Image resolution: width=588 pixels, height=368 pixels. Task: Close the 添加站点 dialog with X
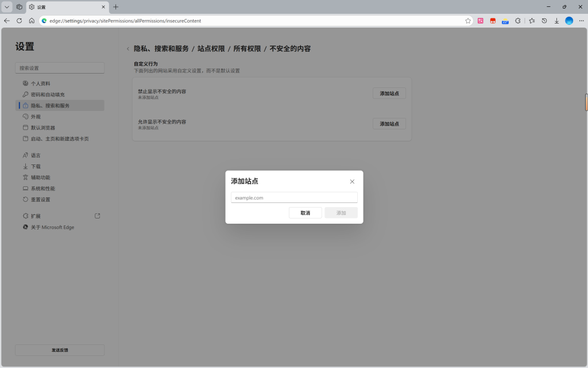point(352,182)
